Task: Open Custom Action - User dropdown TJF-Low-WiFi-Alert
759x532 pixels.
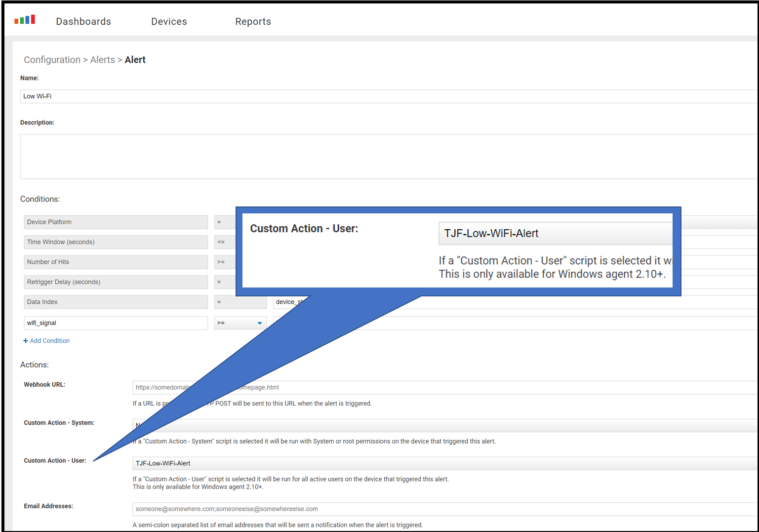Action: point(444,463)
